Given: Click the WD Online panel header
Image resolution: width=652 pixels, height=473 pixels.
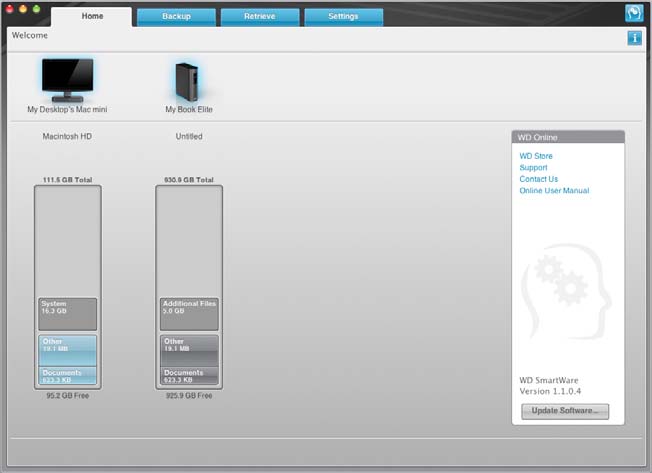Looking at the screenshot, I should [568, 137].
